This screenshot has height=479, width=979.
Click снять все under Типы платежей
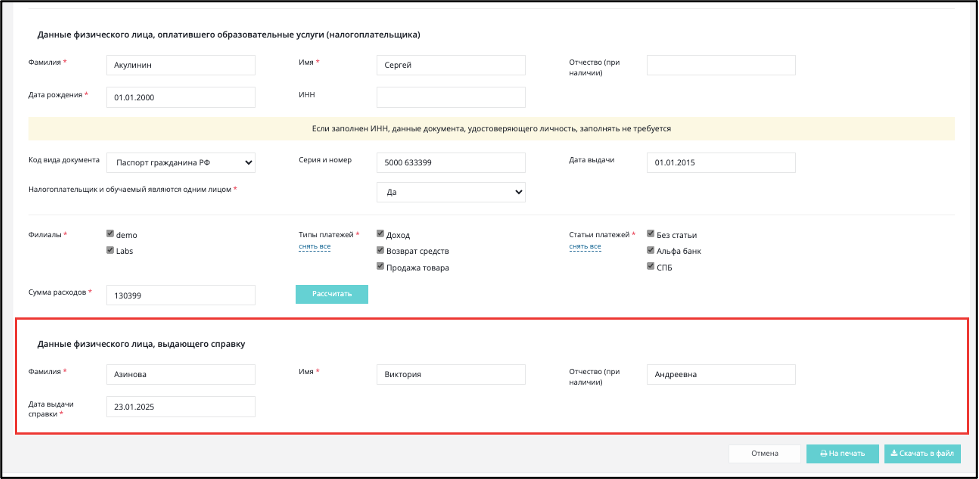[x=315, y=247]
